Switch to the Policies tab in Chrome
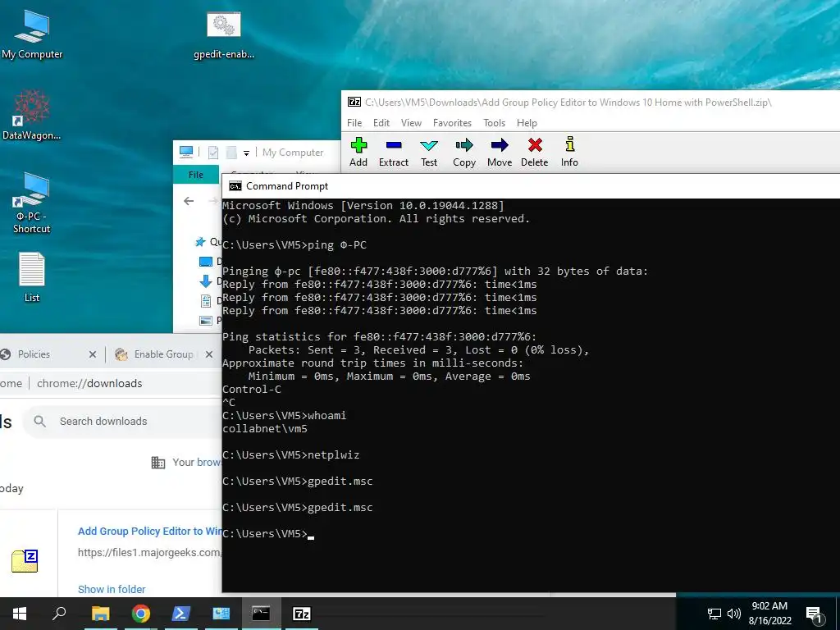The height and width of the screenshot is (630, 840). tap(34, 354)
